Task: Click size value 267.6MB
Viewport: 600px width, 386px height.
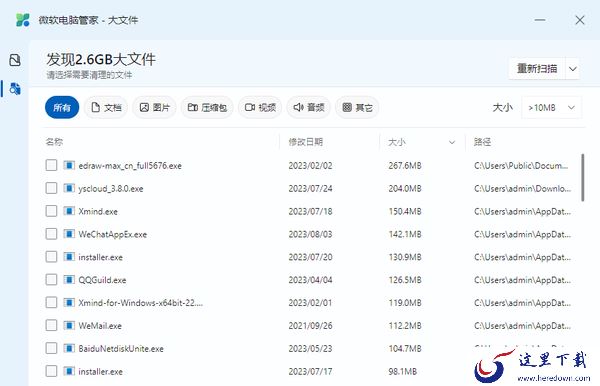Action: (x=405, y=166)
